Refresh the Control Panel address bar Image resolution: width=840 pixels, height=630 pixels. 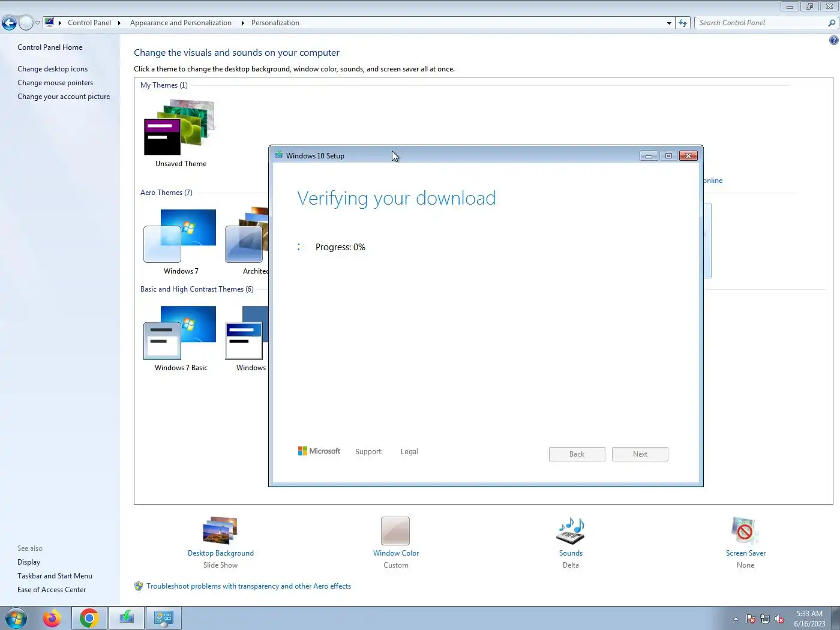click(683, 23)
